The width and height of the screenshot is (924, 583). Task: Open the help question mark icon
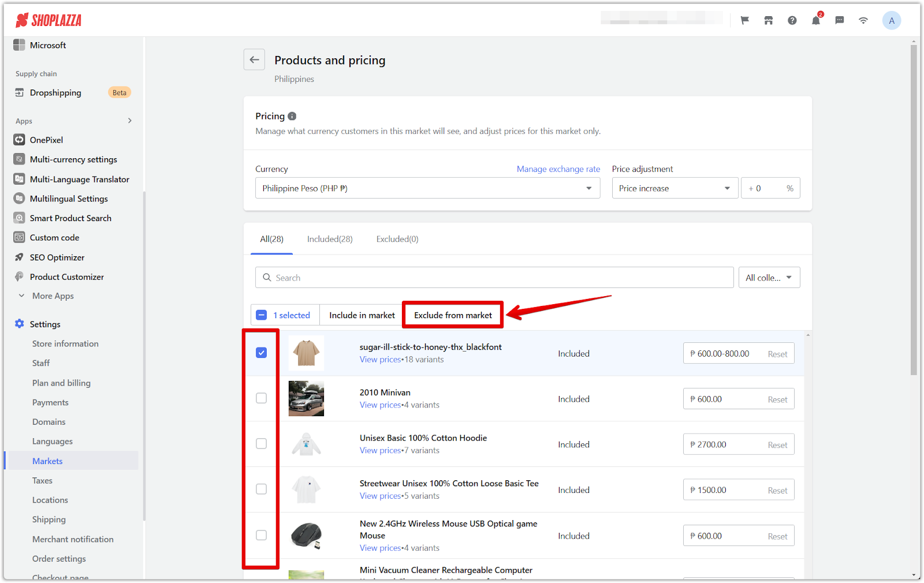coord(792,20)
